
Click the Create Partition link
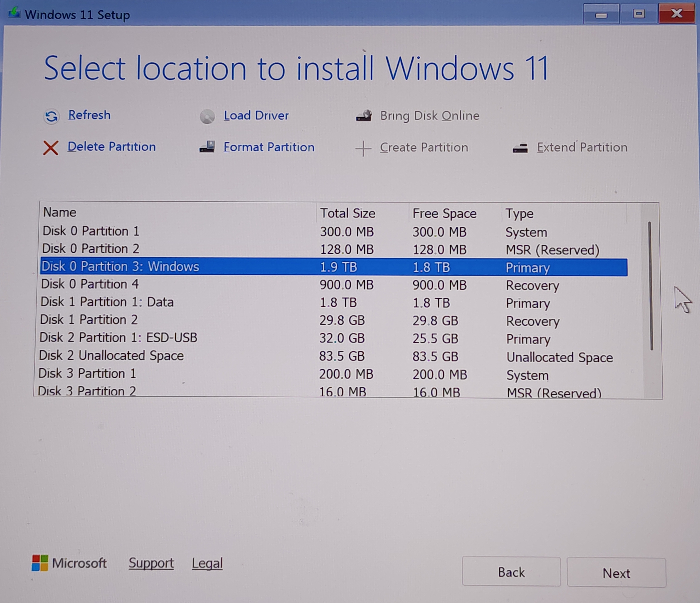click(x=424, y=148)
